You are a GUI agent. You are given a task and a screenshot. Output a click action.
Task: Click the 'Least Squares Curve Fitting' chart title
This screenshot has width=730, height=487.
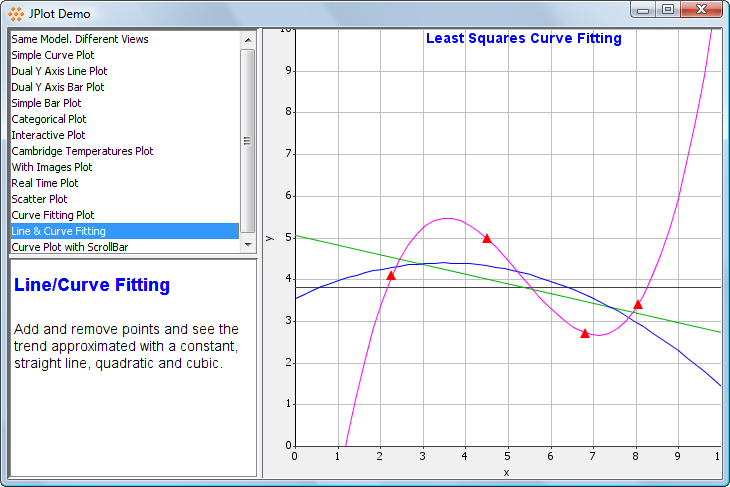click(x=524, y=38)
